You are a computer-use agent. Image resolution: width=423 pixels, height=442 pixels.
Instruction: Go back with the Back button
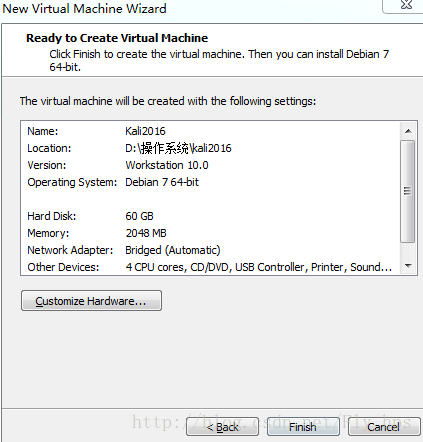pyautogui.click(x=222, y=427)
